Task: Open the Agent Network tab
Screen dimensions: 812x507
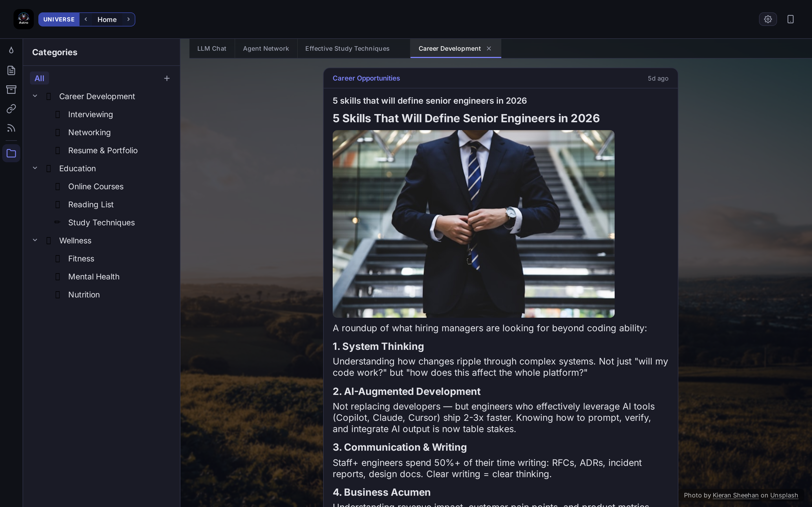Action: [266, 48]
